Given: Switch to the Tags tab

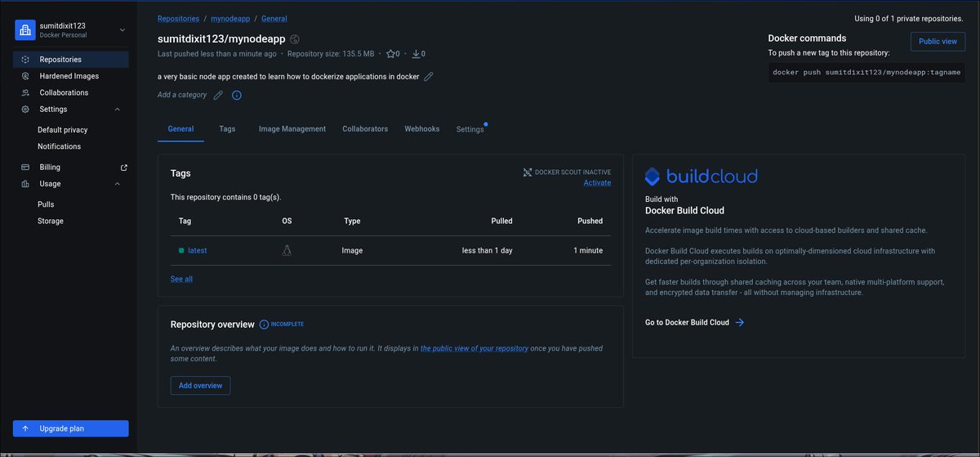Looking at the screenshot, I should coord(227,129).
